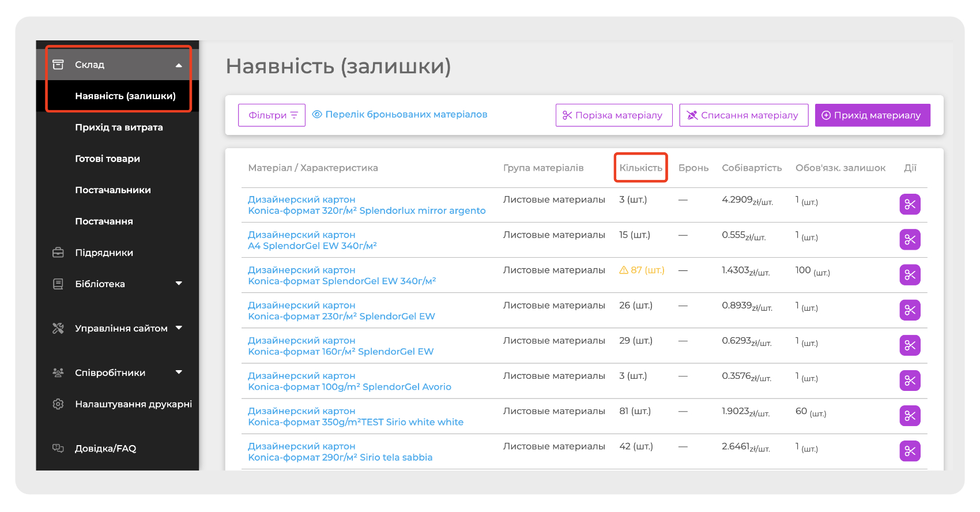980x512 pixels.
Task: Click the Собівартість column header
Action: tap(752, 168)
